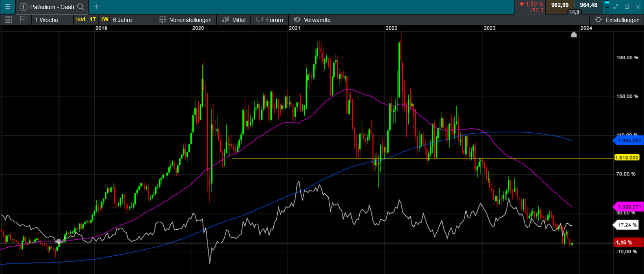Open Einstellungen chart settings

click(617, 20)
